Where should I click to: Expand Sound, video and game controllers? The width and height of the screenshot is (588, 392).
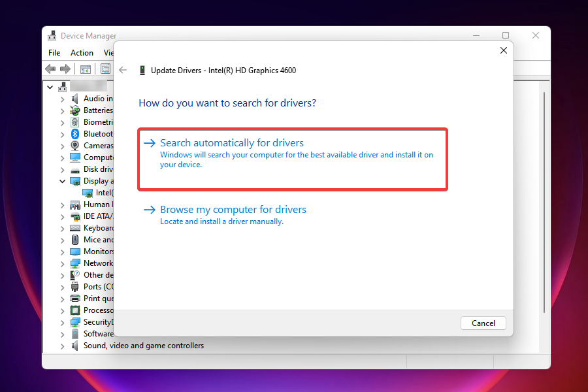click(x=62, y=346)
